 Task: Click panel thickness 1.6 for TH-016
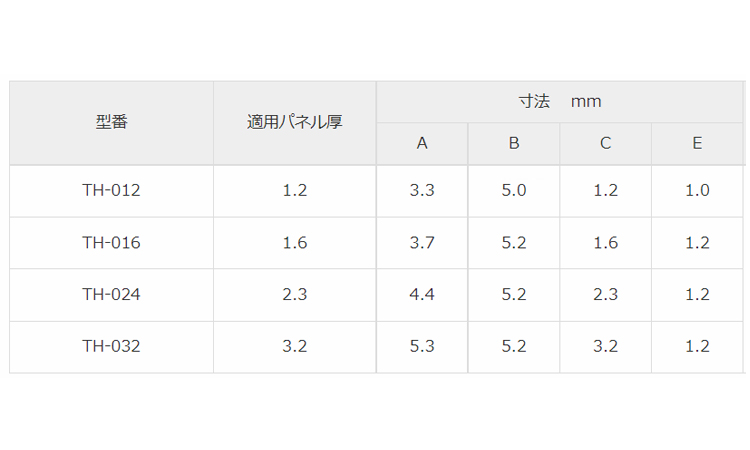[x=294, y=242]
